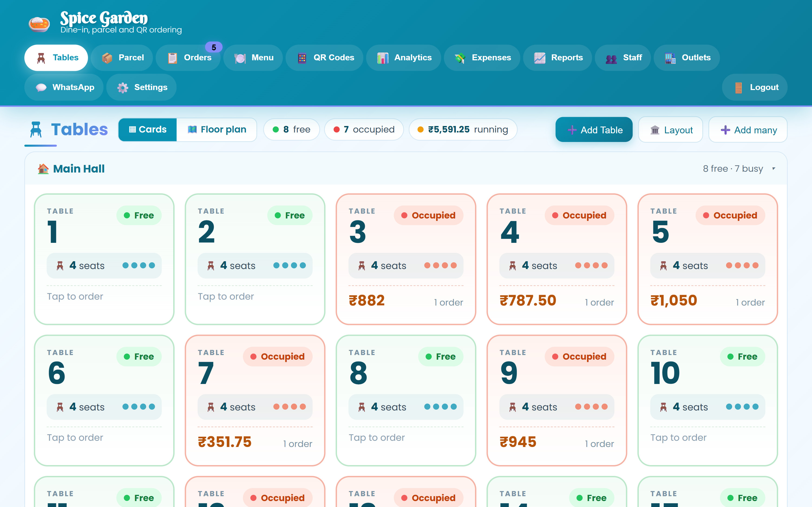
Task: Switch to Floor plan view
Action: (217, 130)
